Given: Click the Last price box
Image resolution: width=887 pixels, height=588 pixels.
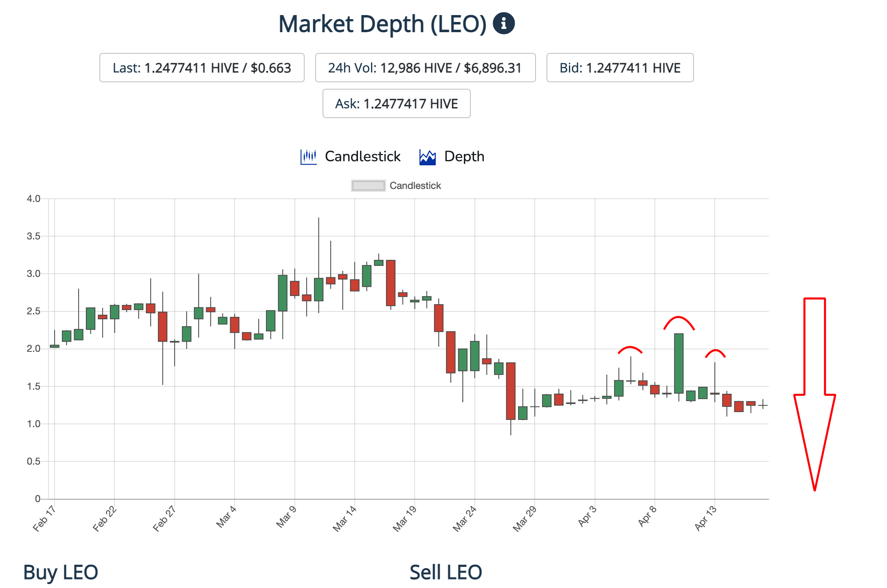Looking at the screenshot, I should (202, 68).
